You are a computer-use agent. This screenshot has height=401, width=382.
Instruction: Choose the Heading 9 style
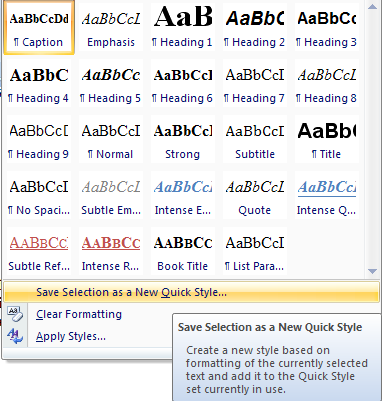point(39,139)
